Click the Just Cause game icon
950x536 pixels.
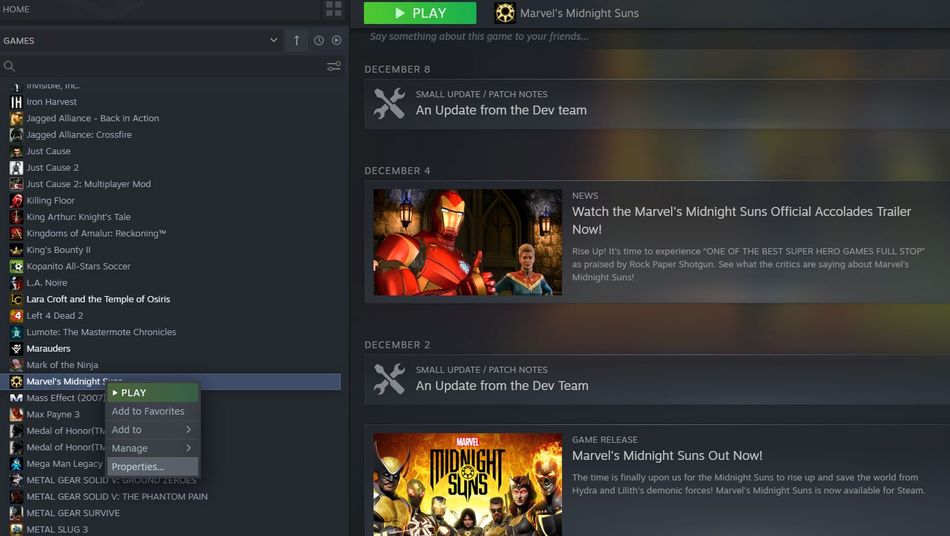point(16,151)
